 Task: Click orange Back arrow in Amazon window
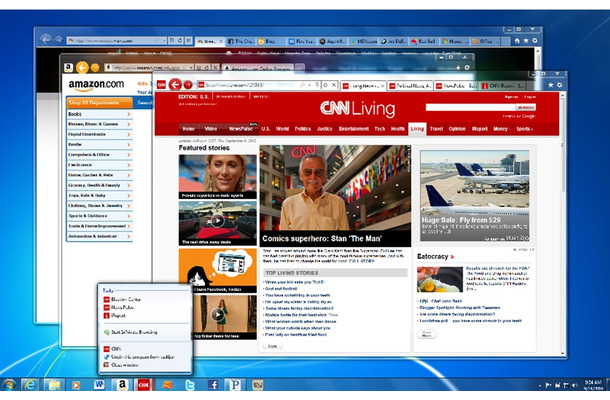82,67
